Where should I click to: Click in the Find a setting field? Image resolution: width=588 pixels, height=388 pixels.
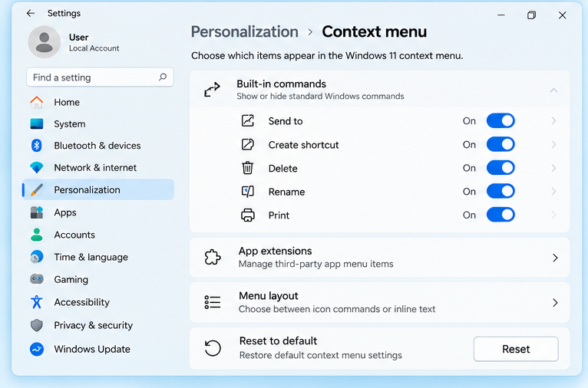tap(100, 77)
